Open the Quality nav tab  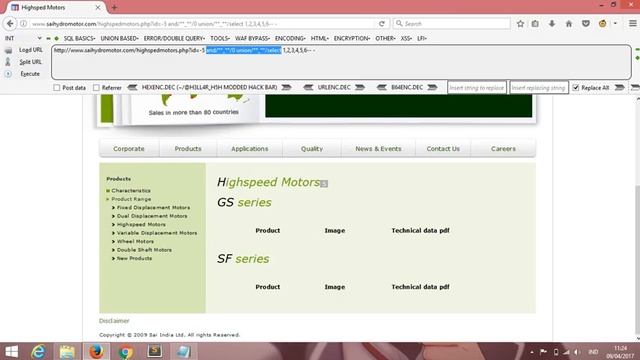312,149
